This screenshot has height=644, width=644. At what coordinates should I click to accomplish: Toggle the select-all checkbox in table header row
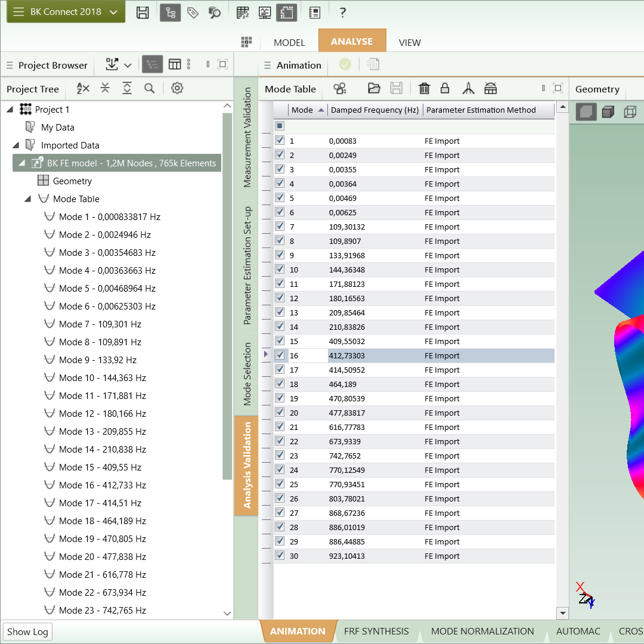[280, 126]
